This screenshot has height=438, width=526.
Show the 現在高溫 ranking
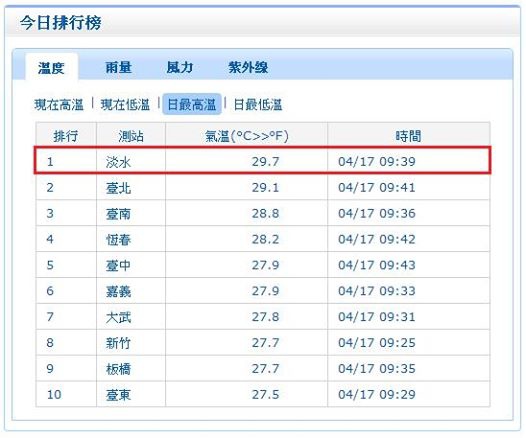[59, 105]
